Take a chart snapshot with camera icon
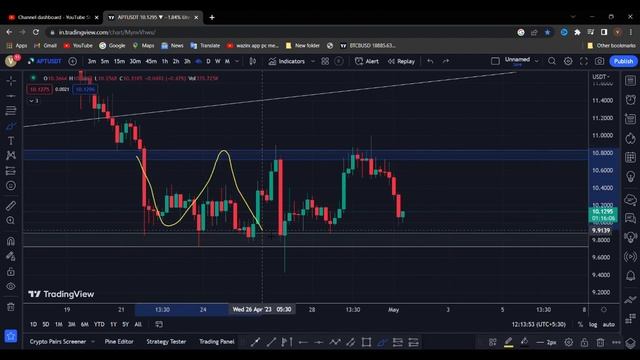This screenshot has height=360, width=640. coord(599,61)
